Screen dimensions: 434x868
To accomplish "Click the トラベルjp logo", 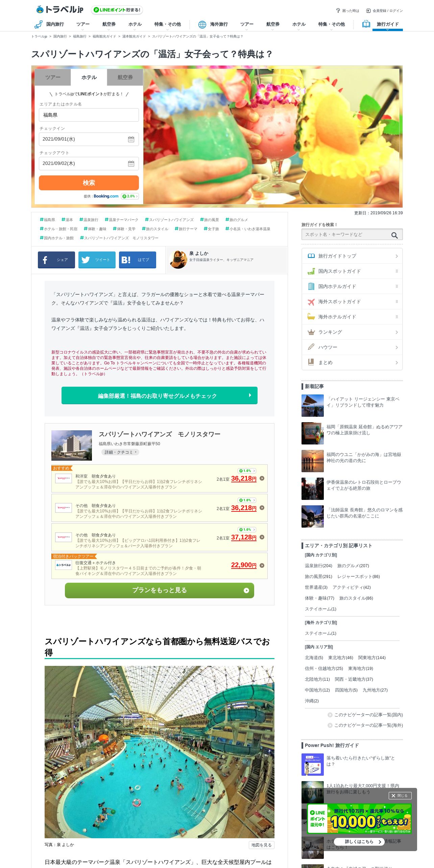I will click(59, 9).
